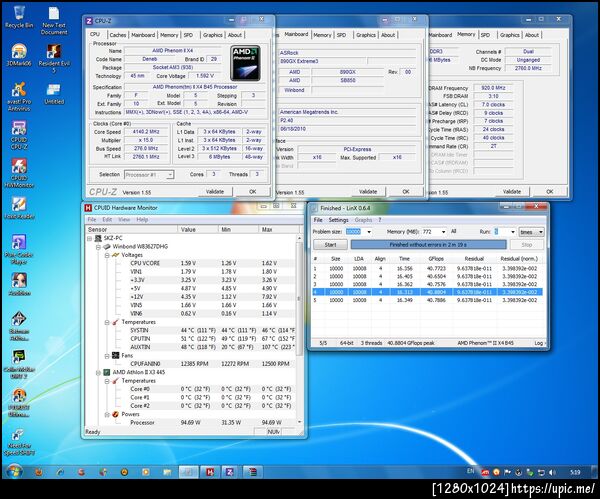Open About tab in first CPU-Z window
This screenshot has height=499, width=600.
[235, 35]
